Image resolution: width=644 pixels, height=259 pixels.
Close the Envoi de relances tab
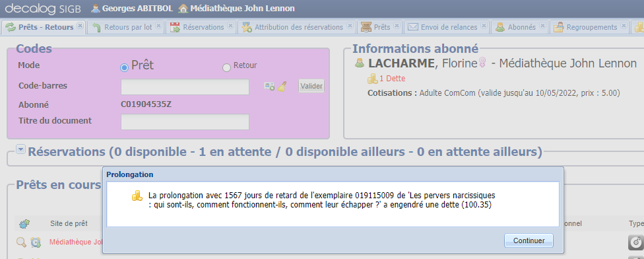[x=484, y=26]
